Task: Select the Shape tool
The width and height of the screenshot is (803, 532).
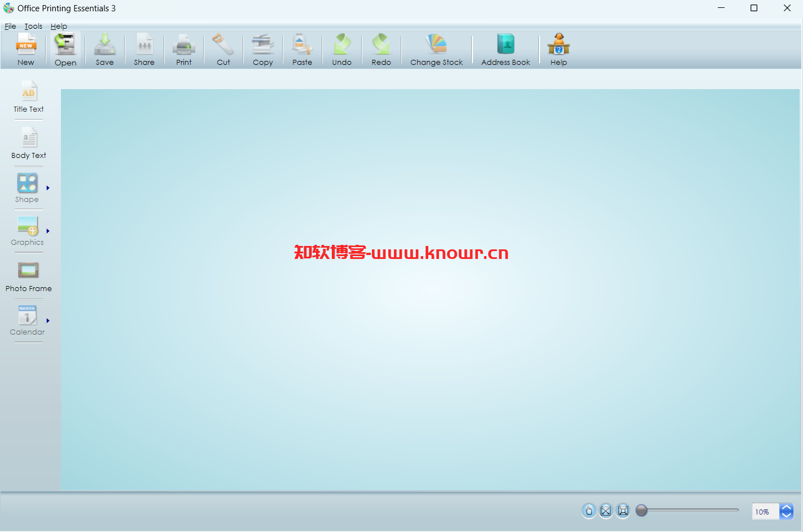Action: pyautogui.click(x=27, y=188)
